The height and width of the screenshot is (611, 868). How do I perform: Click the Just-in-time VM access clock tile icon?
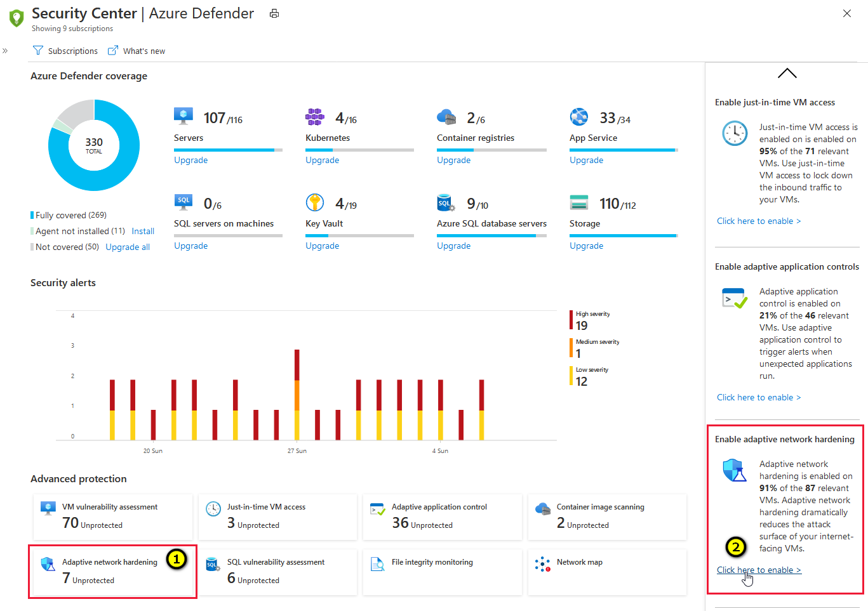tap(213, 509)
